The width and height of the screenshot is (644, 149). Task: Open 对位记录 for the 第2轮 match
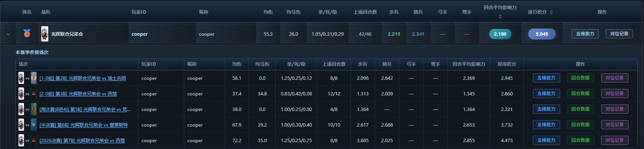[615, 78]
